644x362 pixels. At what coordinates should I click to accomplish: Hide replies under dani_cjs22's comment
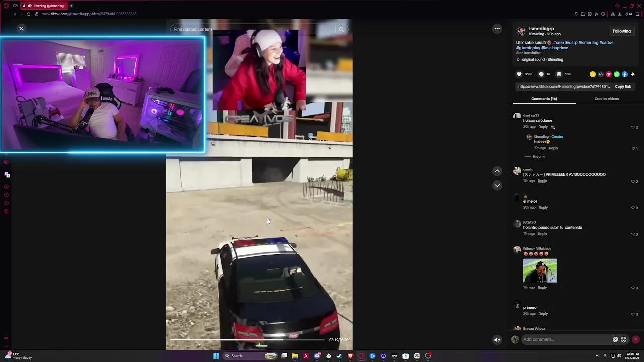538,157
